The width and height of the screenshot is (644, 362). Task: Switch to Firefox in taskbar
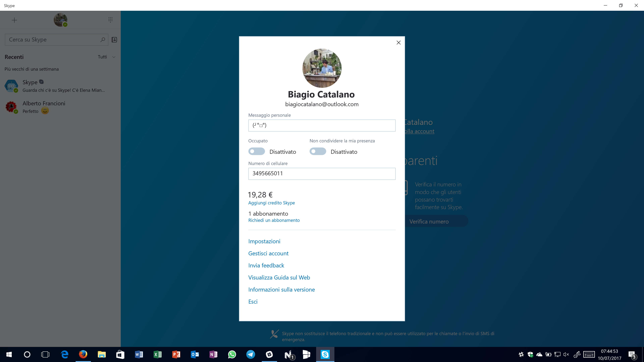(x=83, y=354)
